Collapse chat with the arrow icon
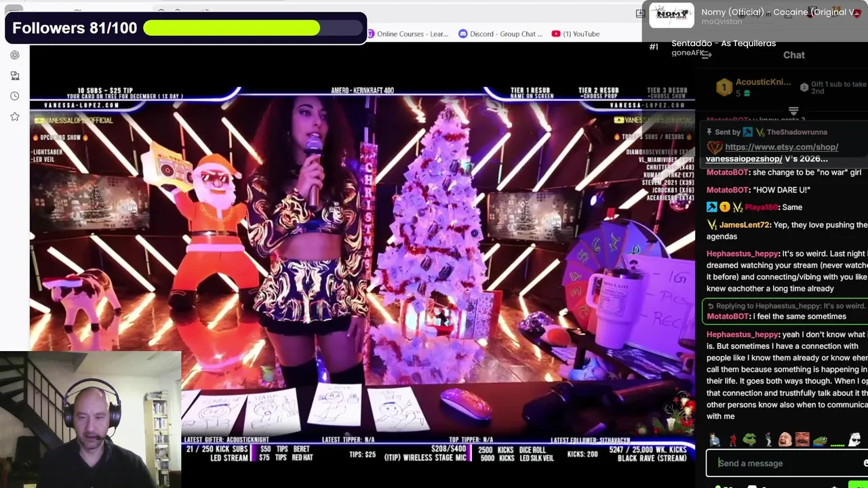868x488 pixels. click(707, 55)
